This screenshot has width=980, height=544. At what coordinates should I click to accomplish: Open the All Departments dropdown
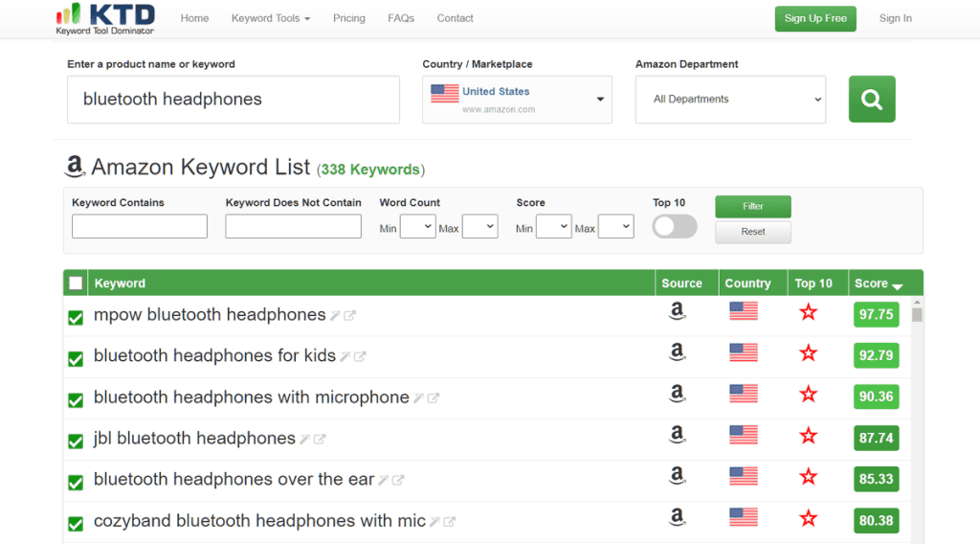pyautogui.click(x=730, y=100)
